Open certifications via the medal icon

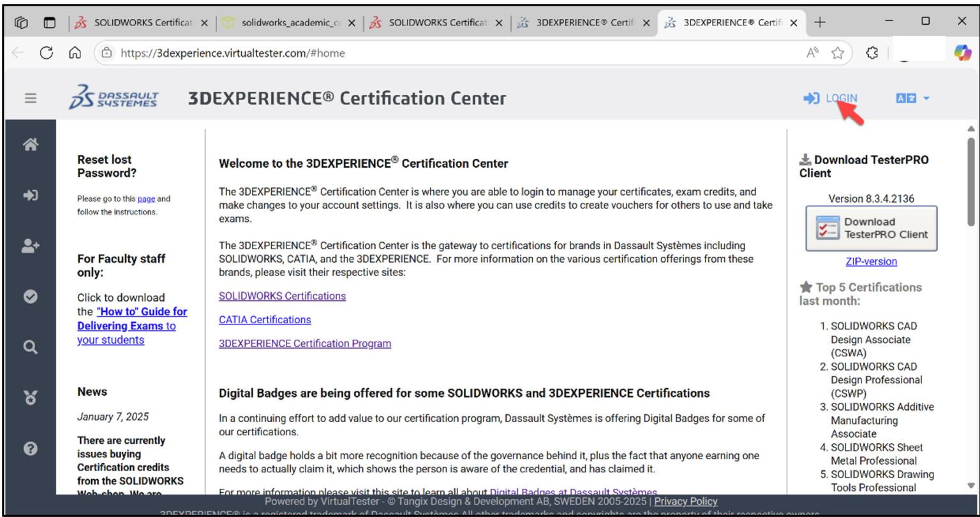pyautogui.click(x=30, y=398)
